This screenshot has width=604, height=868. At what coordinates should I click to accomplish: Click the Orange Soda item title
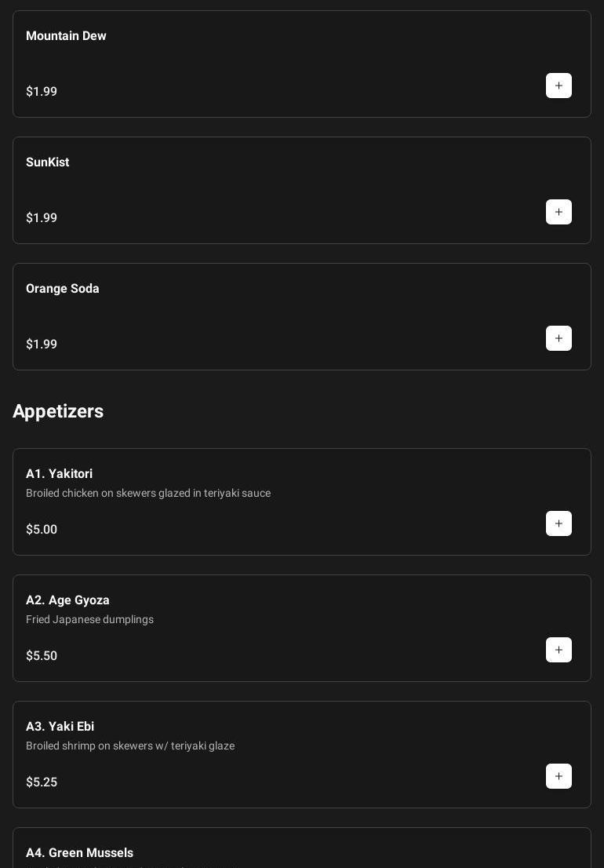(63, 289)
